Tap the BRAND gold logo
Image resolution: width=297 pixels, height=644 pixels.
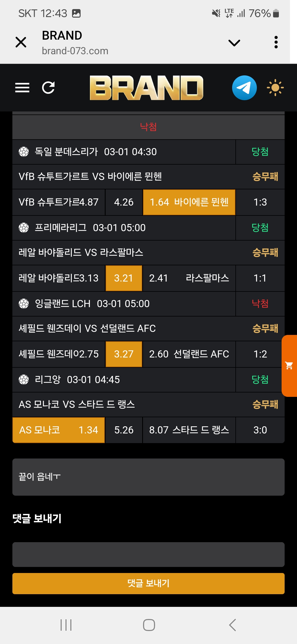146,88
